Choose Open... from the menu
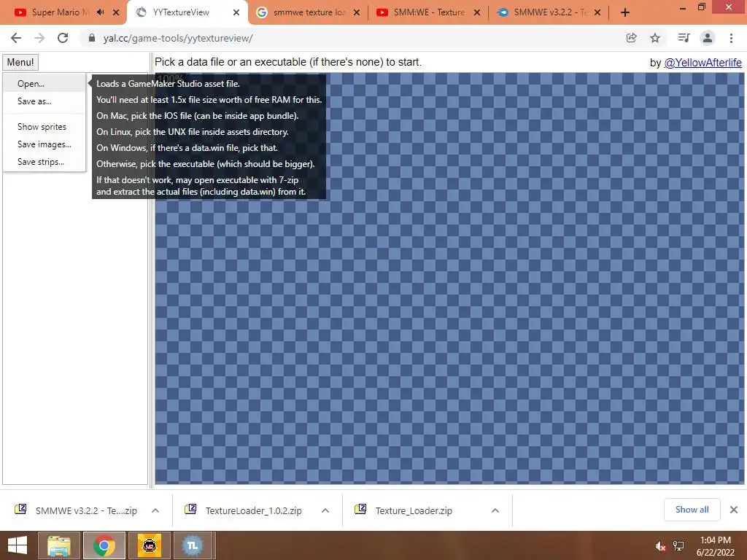The height and width of the screenshot is (560, 747). [x=44, y=83]
